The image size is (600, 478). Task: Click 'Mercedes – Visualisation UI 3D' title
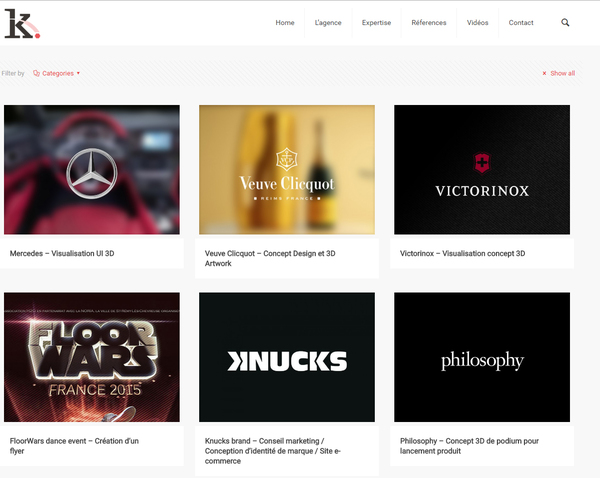62,253
